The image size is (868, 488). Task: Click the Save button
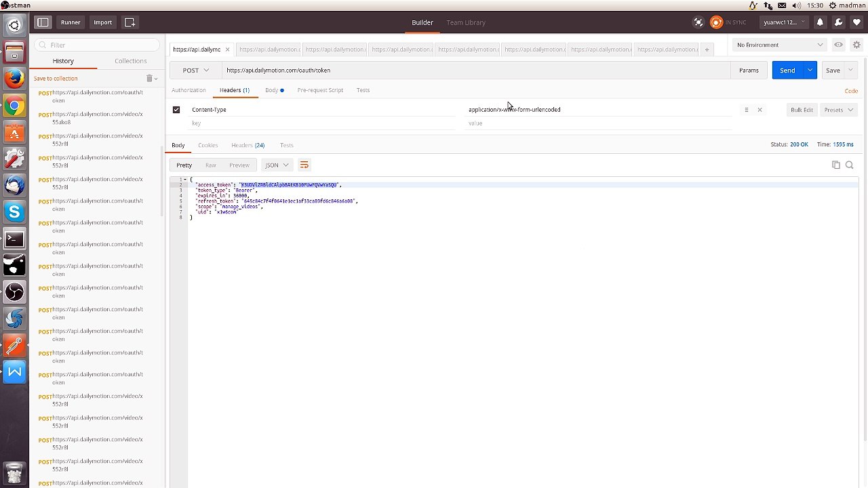833,70
